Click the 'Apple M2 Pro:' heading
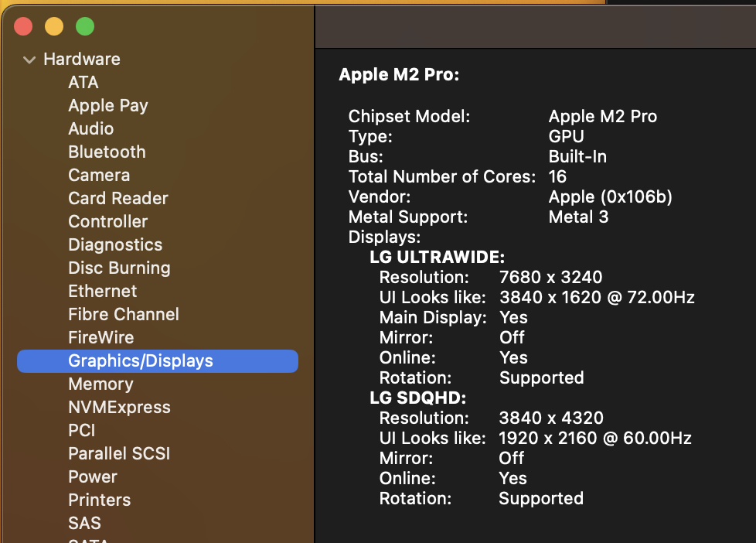This screenshot has height=543, width=756. (x=399, y=74)
